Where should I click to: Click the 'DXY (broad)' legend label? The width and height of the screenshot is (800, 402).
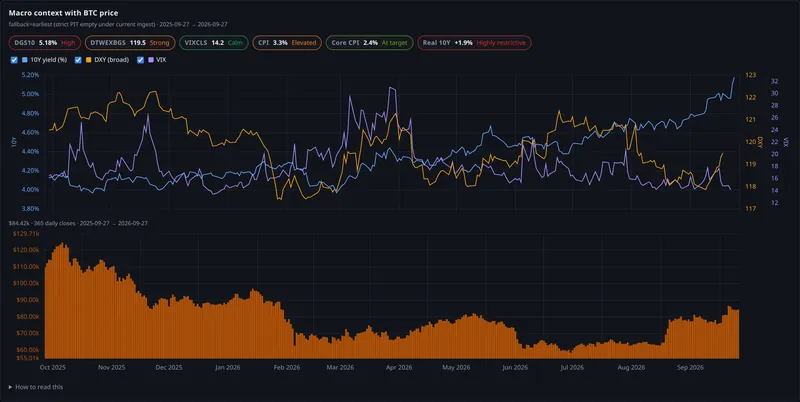pyautogui.click(x=111, y=60)
